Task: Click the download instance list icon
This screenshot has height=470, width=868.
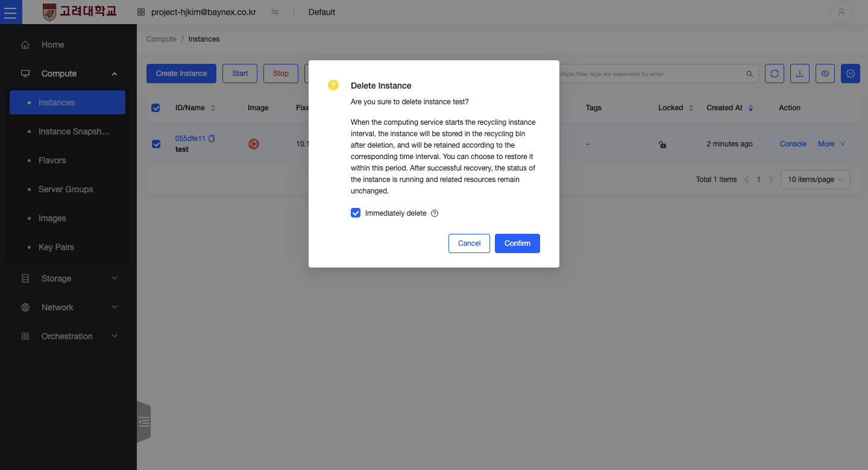Action: (800, 74)
